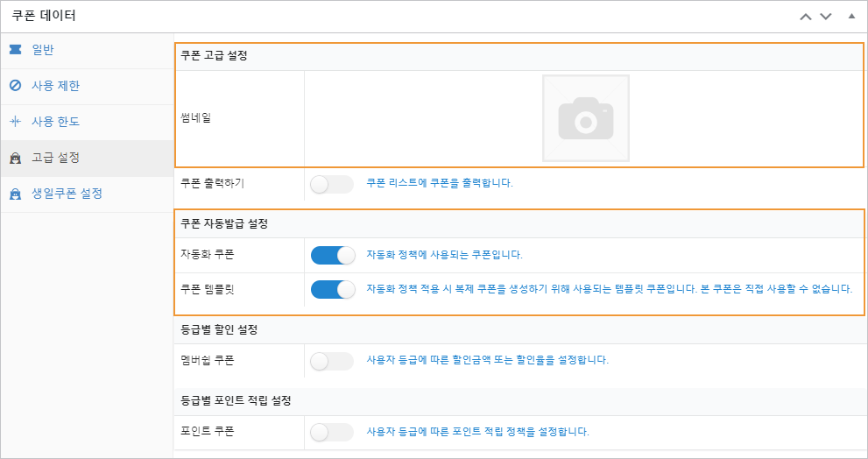Collapse 쿠폰 데이터 panel with triangle arrow
The width and height of the screenshot is (868, 459).
tap(851, 16)
